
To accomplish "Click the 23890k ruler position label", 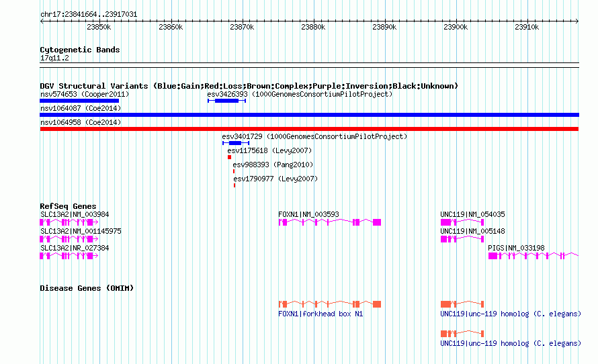I will click(384, 27).
